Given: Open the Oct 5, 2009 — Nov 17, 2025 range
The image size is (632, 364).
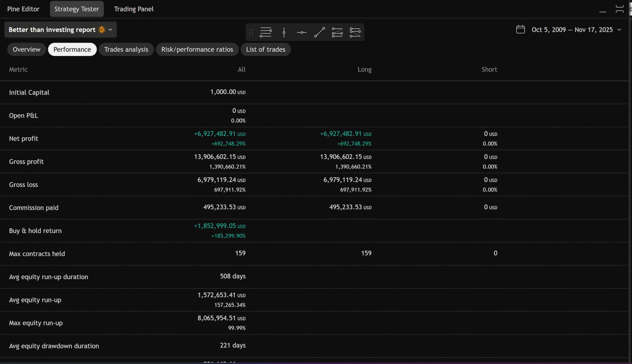Looking at the screenshot, I should [x=572, y=30].
